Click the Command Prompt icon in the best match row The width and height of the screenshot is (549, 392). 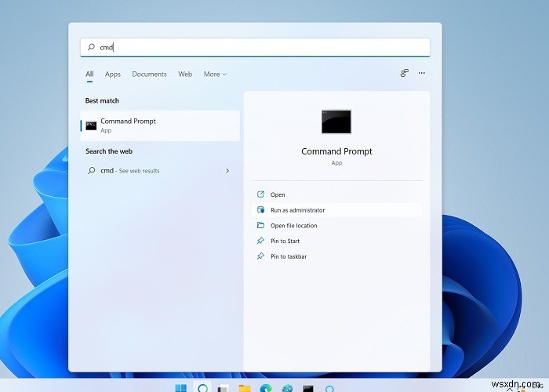pos(91,125)
